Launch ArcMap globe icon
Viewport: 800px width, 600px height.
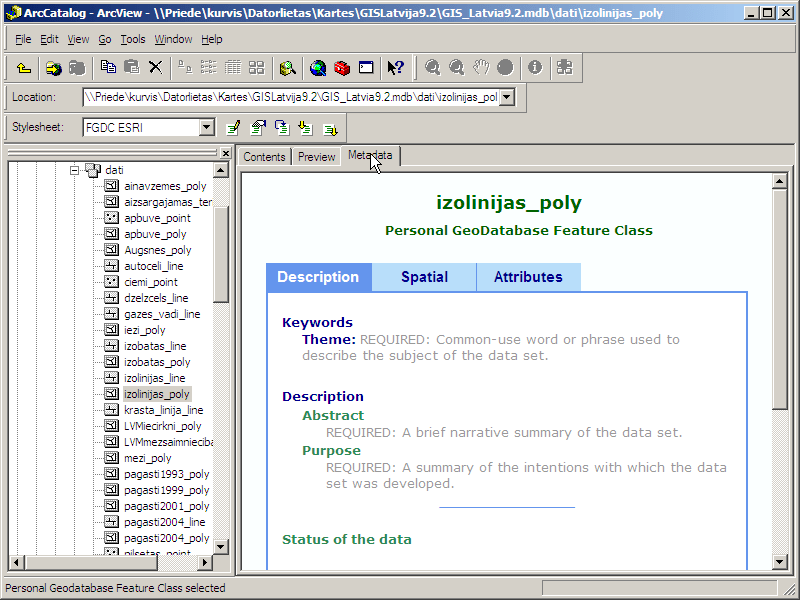pos(318,68)
